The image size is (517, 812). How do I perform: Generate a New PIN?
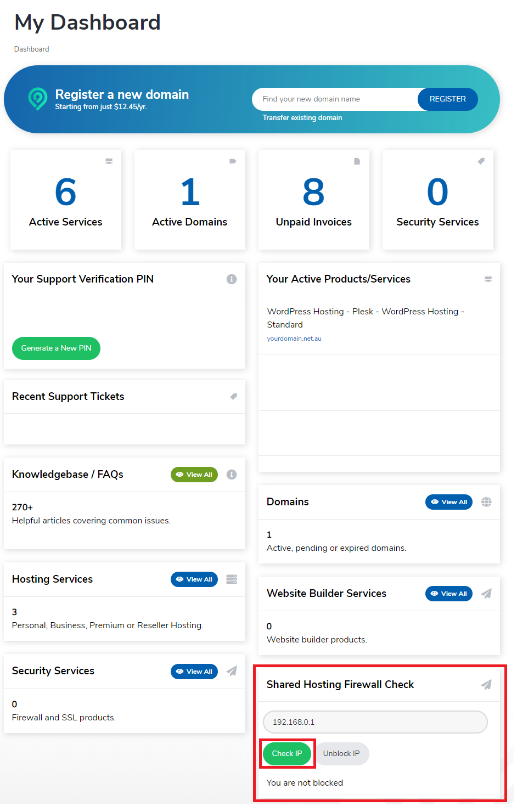pyautogui.click(x=56, y=348)
